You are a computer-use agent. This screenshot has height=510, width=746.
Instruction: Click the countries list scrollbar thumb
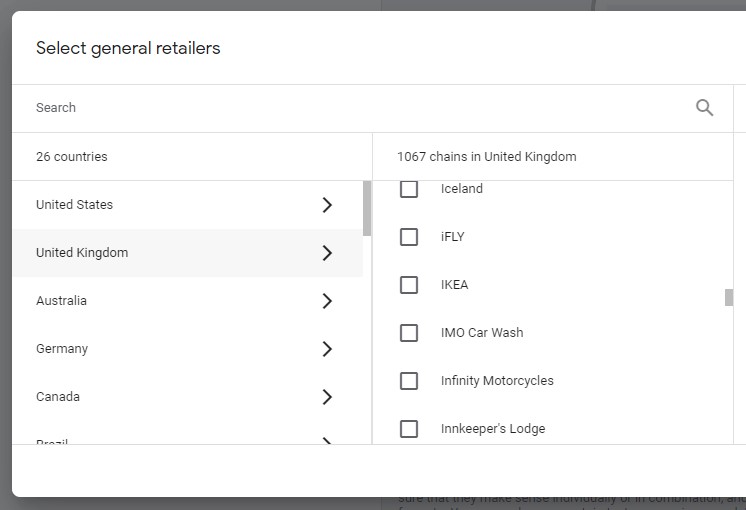coord(367,208)
